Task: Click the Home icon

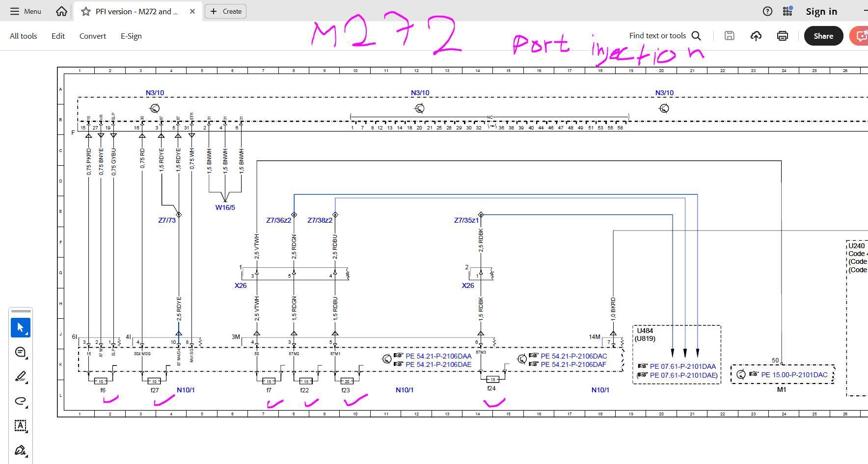Action: 61,11
